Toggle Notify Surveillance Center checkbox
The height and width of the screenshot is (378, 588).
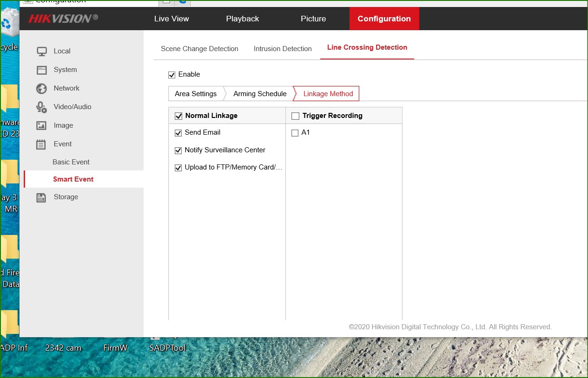[178, 150]
